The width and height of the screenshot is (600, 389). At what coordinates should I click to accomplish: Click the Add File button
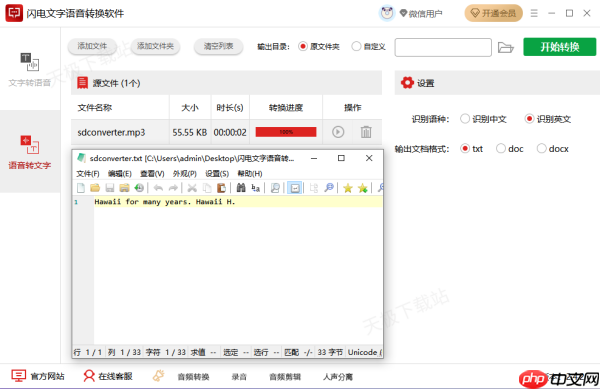[92, 46]
